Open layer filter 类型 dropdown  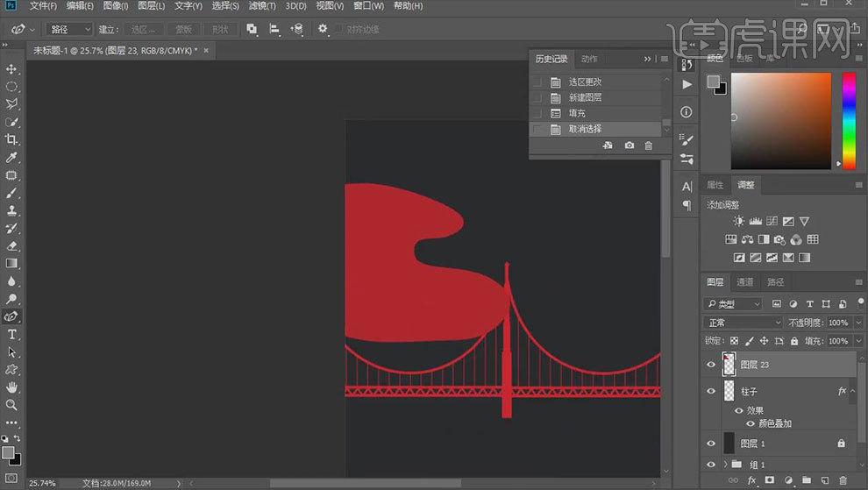[733, 303]
